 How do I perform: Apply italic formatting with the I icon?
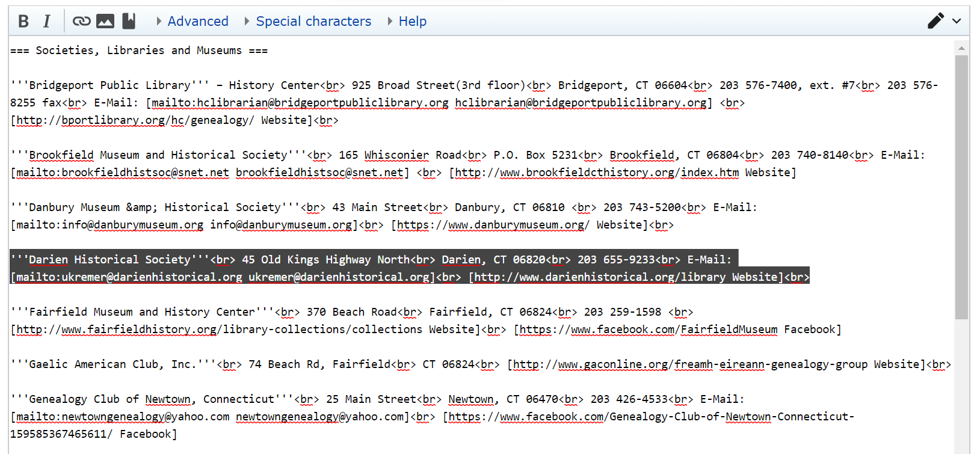[47, 21]
